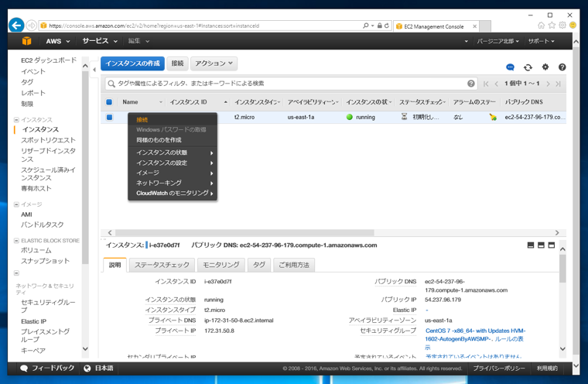Switch to the モニタリング tab
Image resolution: width=588 pixels, height=384 pixels.
(x=220, y=265)
